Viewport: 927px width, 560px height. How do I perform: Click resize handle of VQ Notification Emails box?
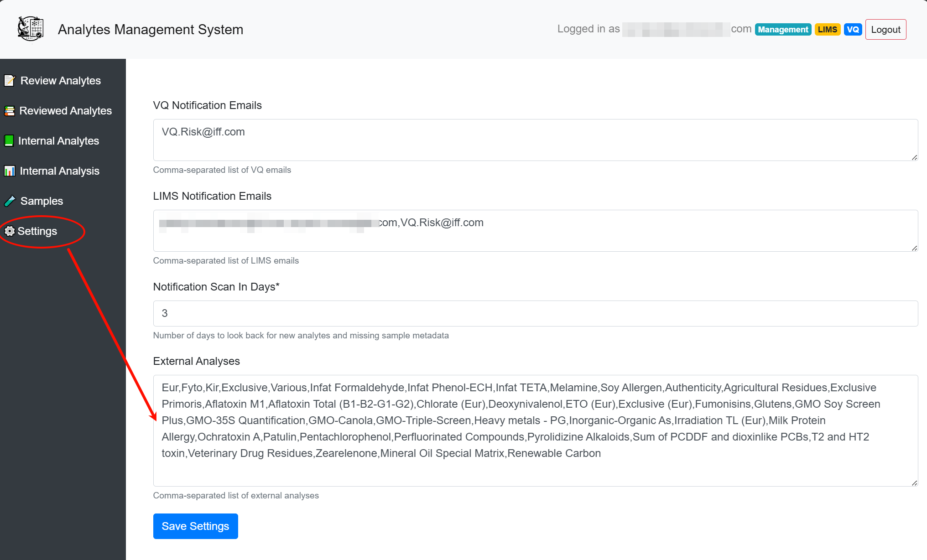pyautogui.click(x=914, y=157)
